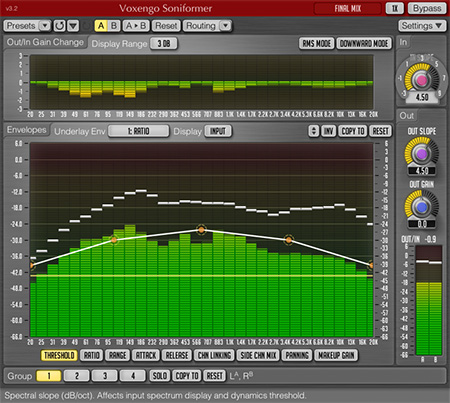Image resolution: width=450 pixels, height=403 pixels.
Task: Open the Underlay Env 1: RATIO selector
Action: [x=139, y=131]
